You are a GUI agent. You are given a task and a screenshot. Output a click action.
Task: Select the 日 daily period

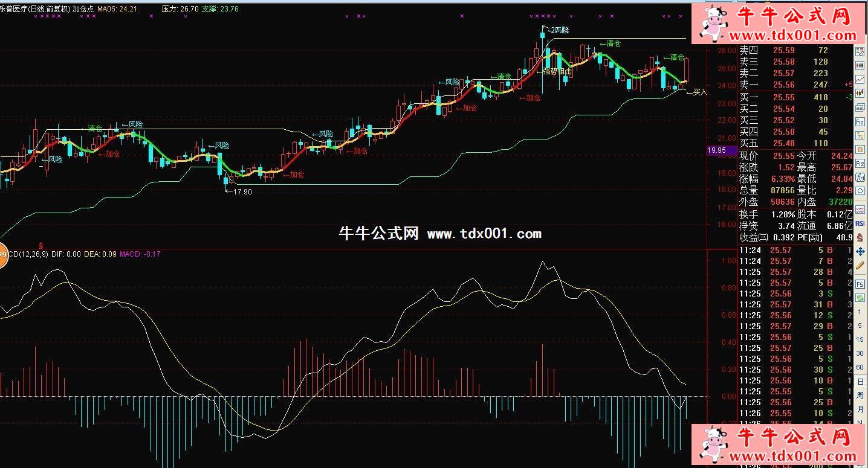tap(860, 381)
